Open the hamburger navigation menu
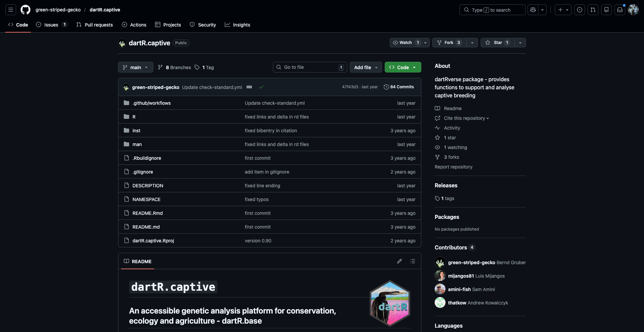The width and height of the screenshot is (644, 332). tap(11, 10)
